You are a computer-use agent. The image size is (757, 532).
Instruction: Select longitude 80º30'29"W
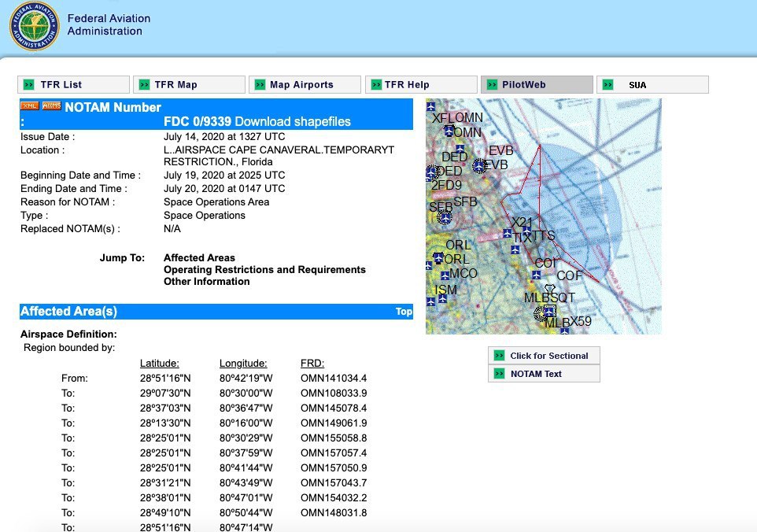click(x=246, y=438)
